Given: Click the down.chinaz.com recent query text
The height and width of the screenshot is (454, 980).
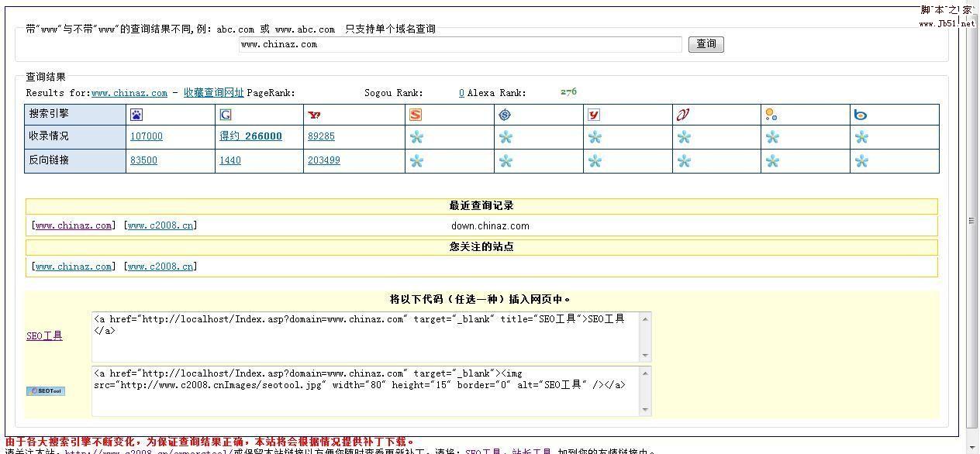Looking at the screenshot, I should click(x=490, y=226).
